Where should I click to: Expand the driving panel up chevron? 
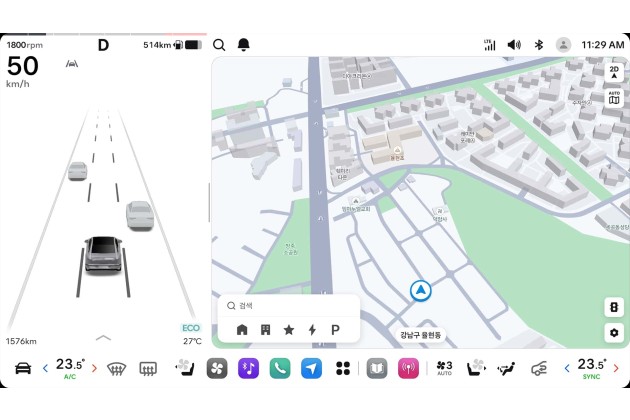(x=104, y=338)
